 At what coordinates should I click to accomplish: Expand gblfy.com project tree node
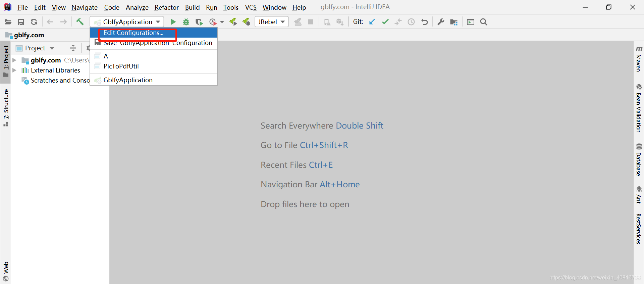(x=14, y=60)
